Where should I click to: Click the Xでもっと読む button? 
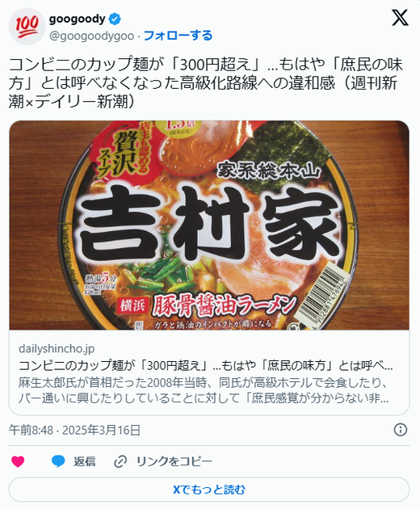pos(209,490)
